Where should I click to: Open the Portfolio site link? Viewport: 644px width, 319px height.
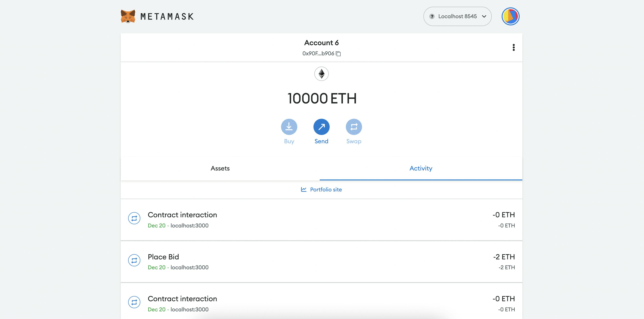click(321, 190)
